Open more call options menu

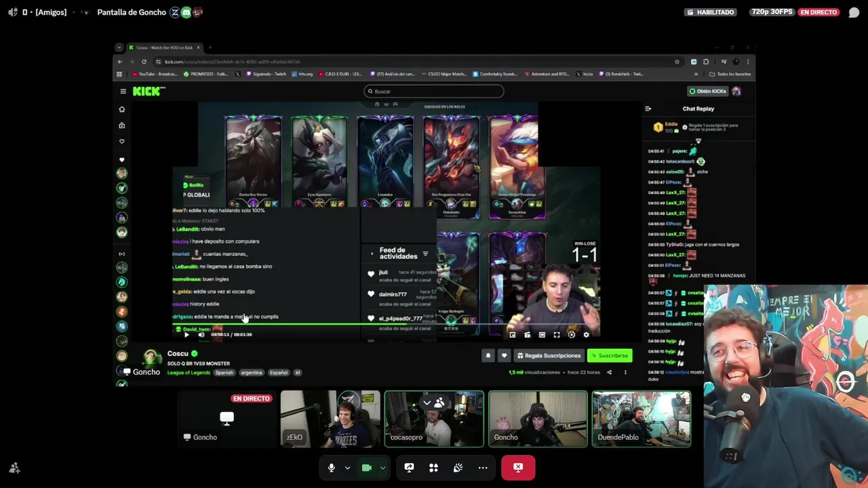click(483, 468)
